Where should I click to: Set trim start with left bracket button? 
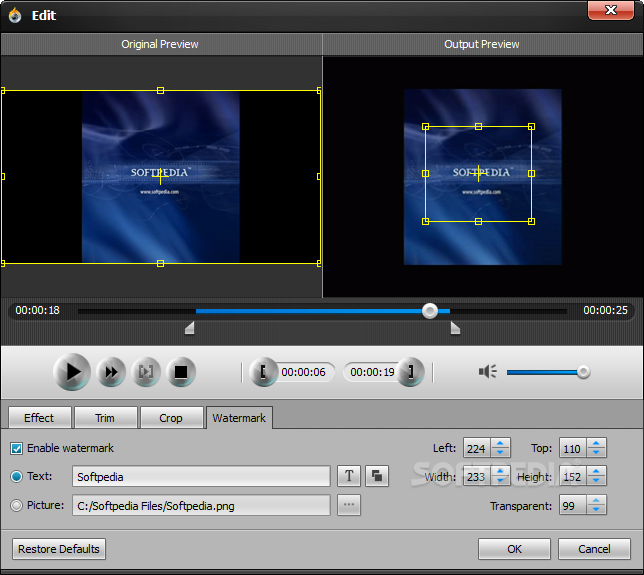264,372
